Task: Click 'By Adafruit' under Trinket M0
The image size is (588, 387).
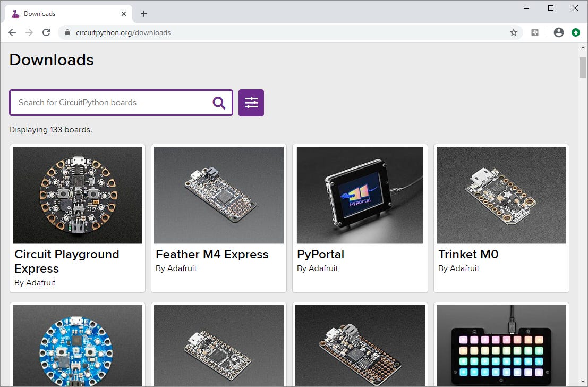Action: [x=459, y=268]
